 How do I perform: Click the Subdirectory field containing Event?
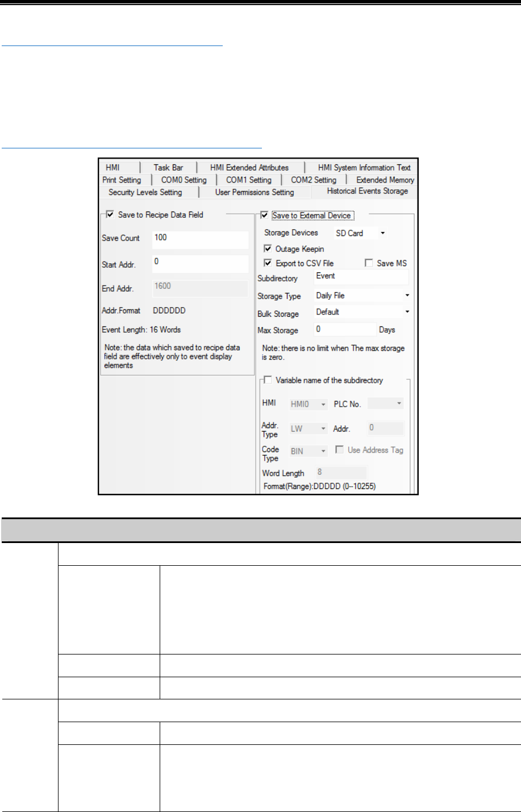pyautogui.click(x=361, y=277)
